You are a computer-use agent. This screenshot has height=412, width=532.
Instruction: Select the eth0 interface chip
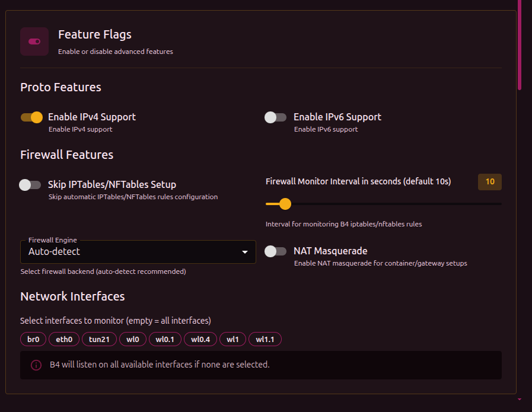pyautogui.click(x=64, y=340)
